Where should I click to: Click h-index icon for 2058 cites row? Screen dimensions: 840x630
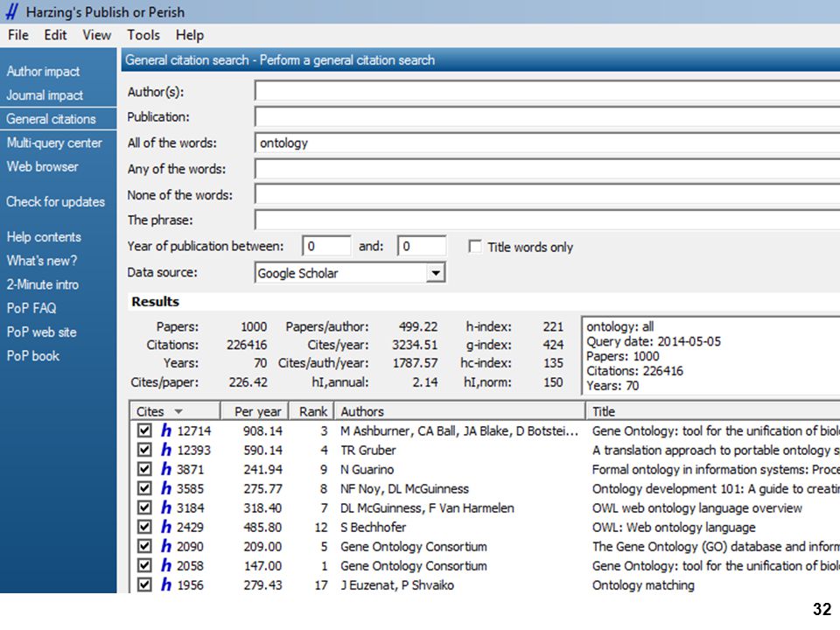(x=166, y=565)
